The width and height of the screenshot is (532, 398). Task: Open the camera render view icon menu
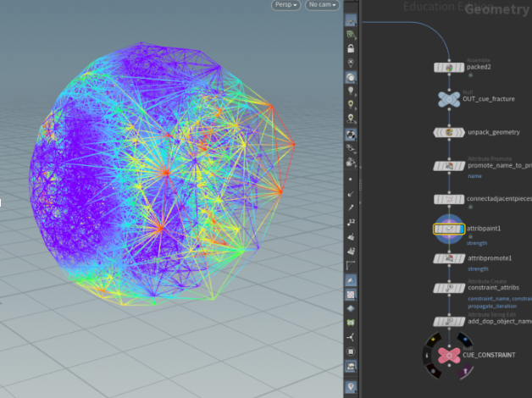[x=351, y=163]
